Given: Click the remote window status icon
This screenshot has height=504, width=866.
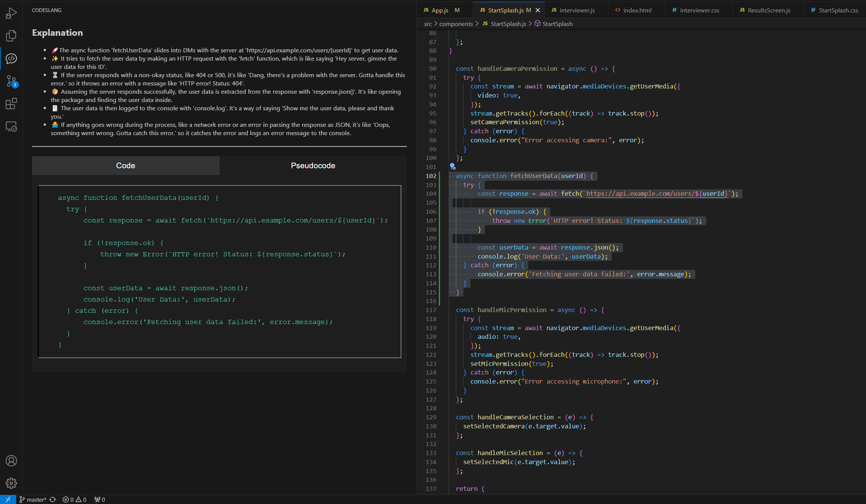Looking at the screenshot, I should click(x=8, y=499).
